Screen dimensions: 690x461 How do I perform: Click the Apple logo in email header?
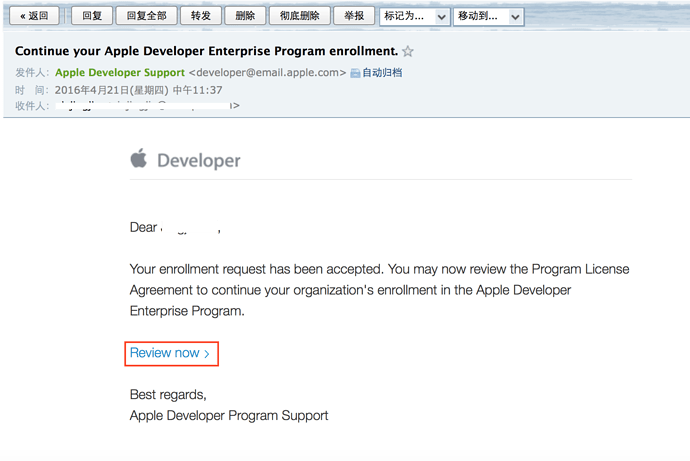tap(139, 158)
